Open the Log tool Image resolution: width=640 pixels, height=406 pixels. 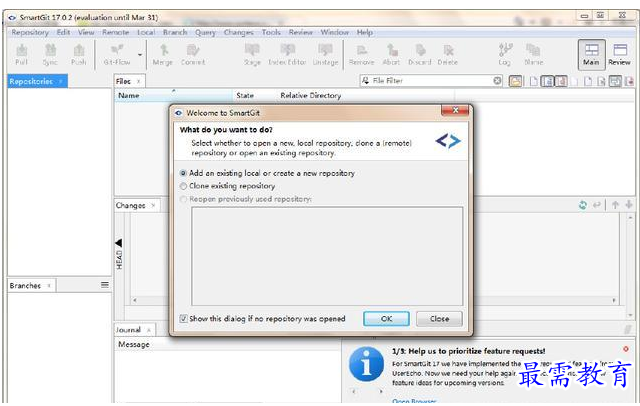tap(505, 55)
